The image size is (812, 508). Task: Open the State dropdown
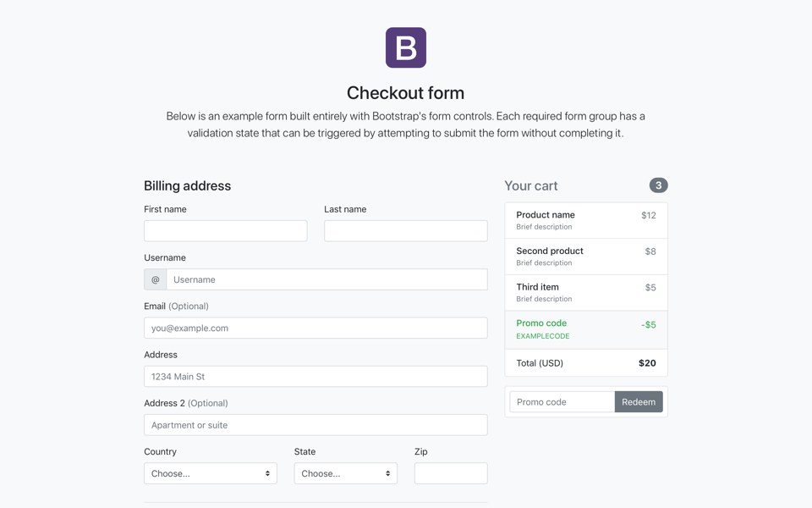pyautogui.click(x=345, y=472)
